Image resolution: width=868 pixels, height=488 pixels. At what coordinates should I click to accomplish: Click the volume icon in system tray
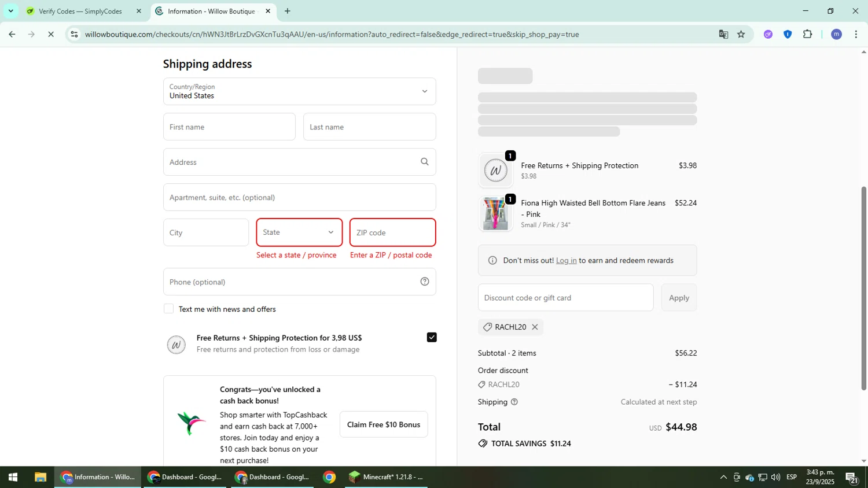click(x=775, y=477)
